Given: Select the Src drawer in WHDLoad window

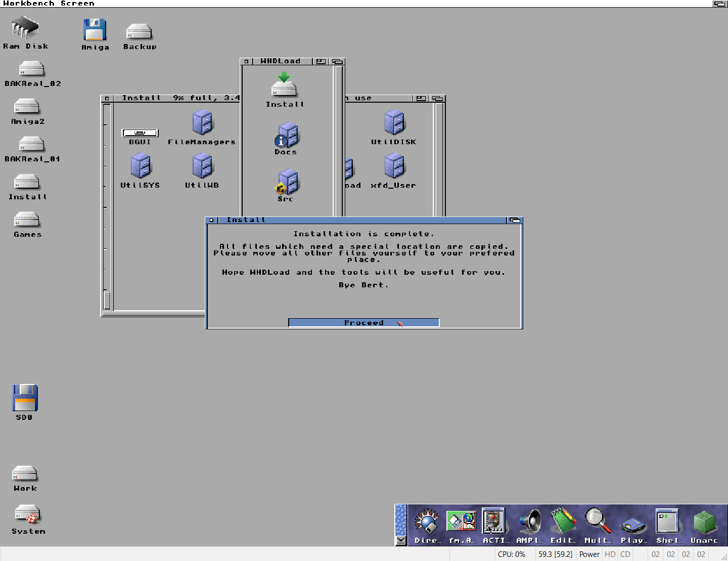Looking at the screenshot, I should pos(286,186).
